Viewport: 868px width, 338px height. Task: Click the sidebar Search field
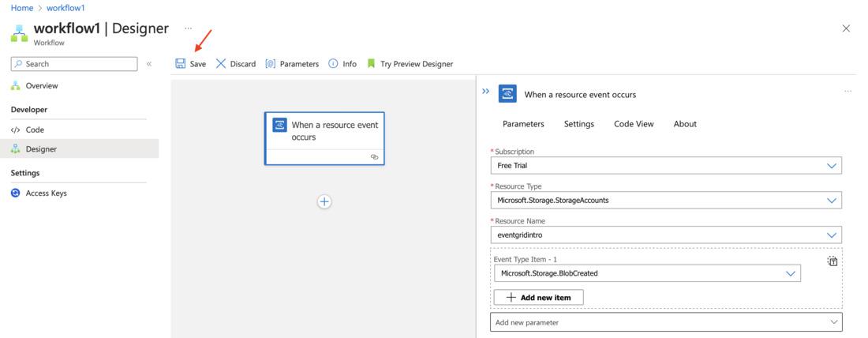pyautogui.click(x=74, y=64)
